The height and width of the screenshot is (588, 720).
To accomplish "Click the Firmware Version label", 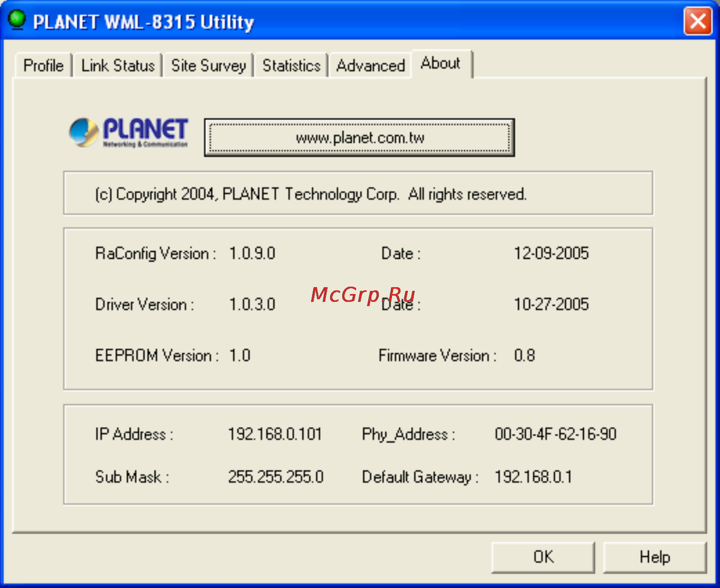I will tap(437, 355).
